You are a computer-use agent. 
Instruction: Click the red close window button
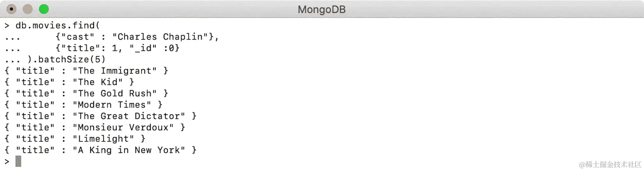click(x=12, y=9)
